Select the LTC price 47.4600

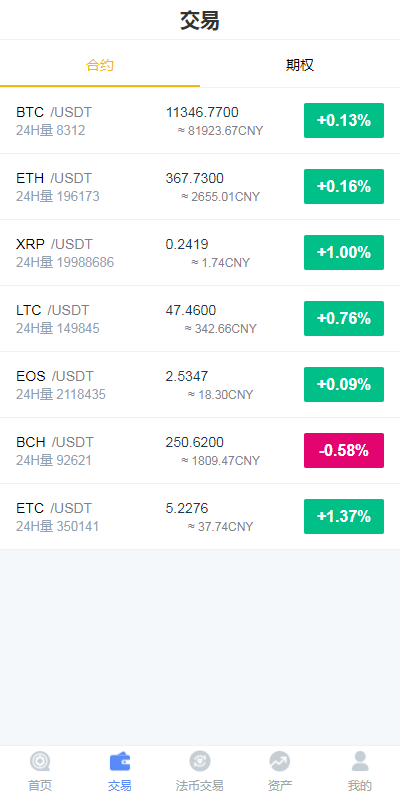(x=191, y=310)
